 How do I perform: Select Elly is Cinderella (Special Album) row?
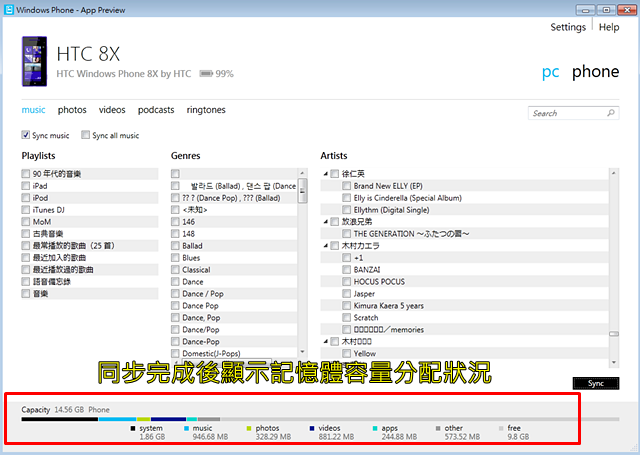464,198
